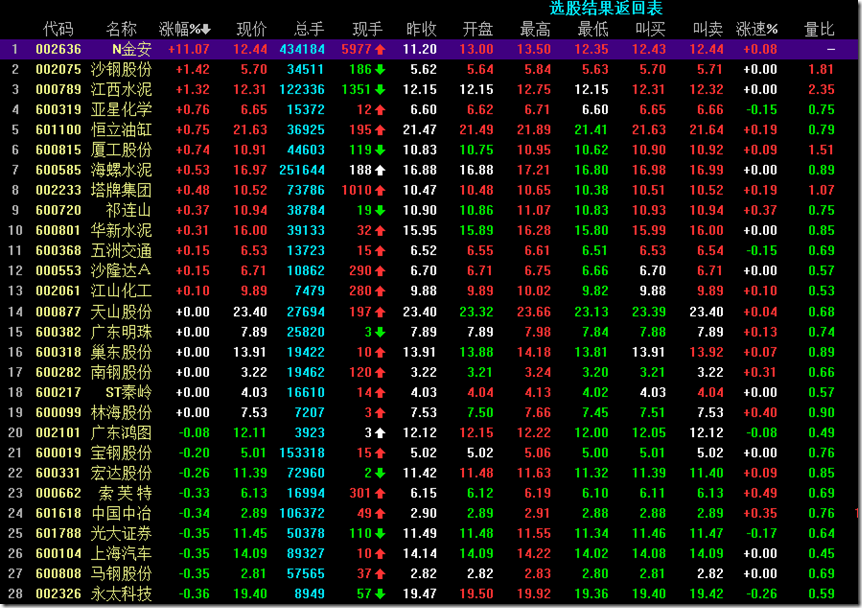Select the N金安 stock row name

(132, 49)
